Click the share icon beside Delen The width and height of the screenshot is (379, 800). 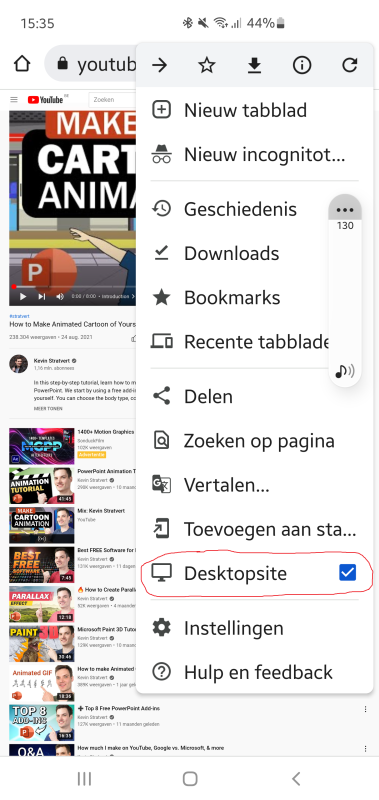coord(162,396)
